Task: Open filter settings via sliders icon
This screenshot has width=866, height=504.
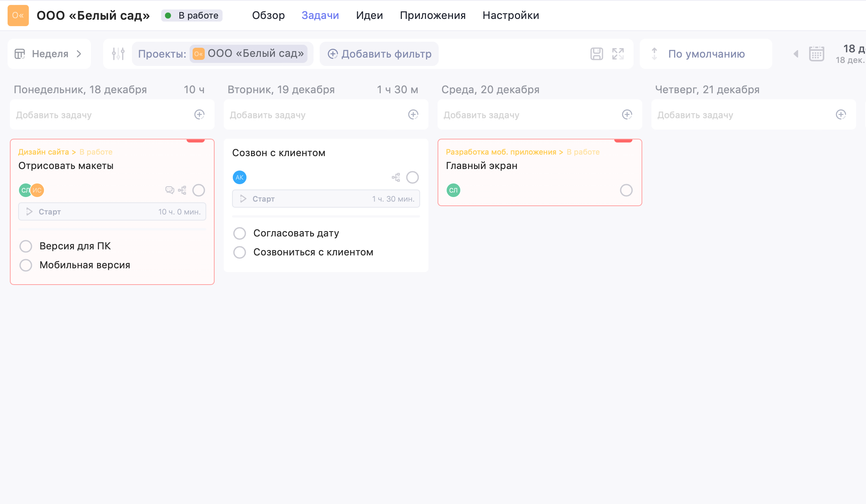Action: click(118, 54)
